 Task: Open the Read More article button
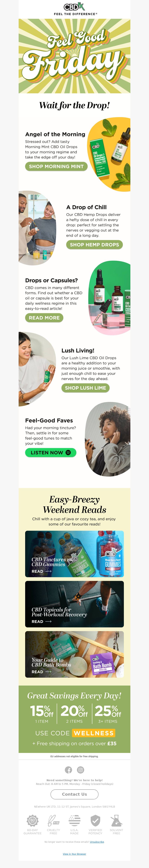pyautogui.click(x=44, y=318)
